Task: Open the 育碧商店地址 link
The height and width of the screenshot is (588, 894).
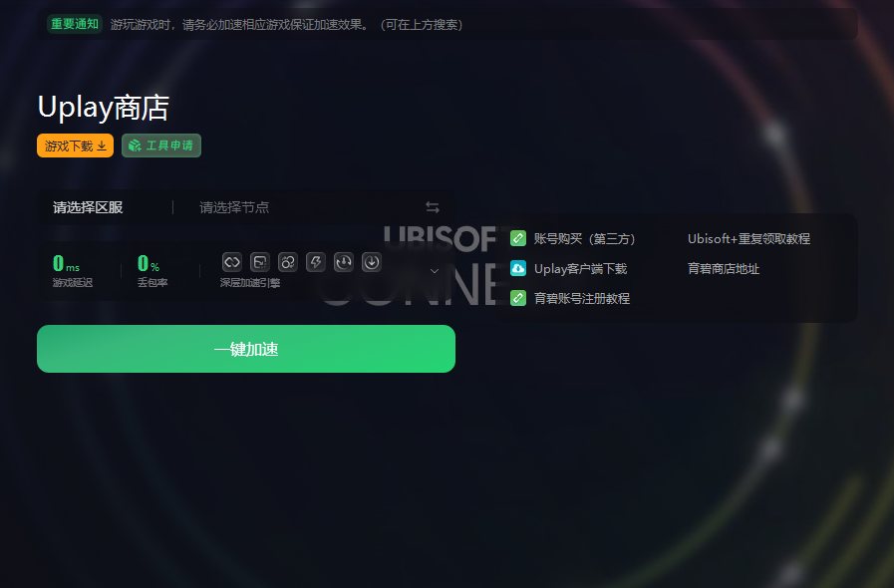Action: [x=724, y=269]
